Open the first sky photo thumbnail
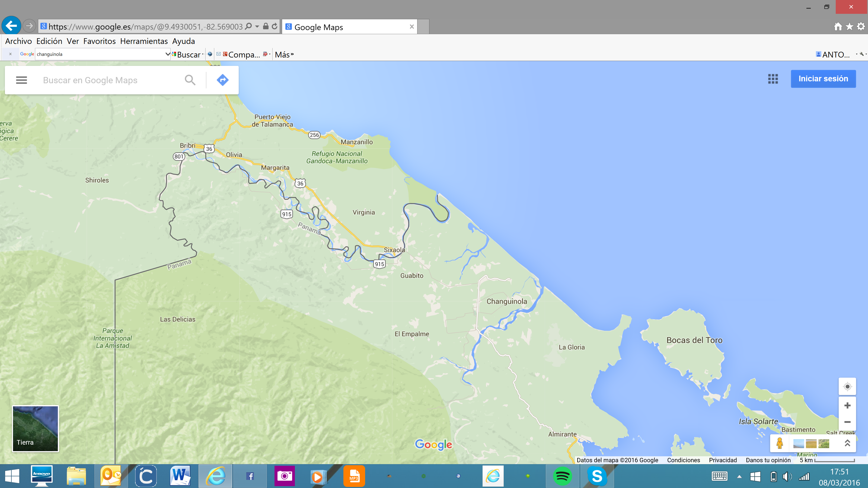868x488 pixels. 799,444
